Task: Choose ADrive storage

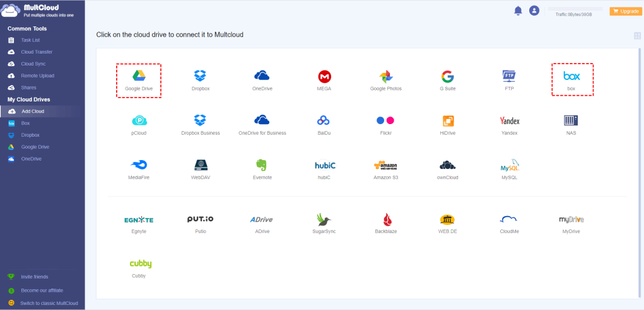Action: [x=262, y=224]
